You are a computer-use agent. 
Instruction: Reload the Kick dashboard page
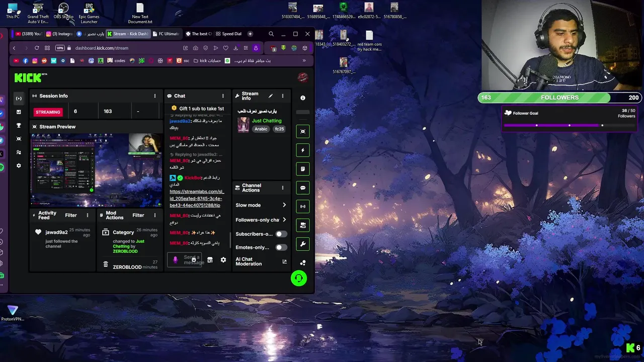click(37, 48)
